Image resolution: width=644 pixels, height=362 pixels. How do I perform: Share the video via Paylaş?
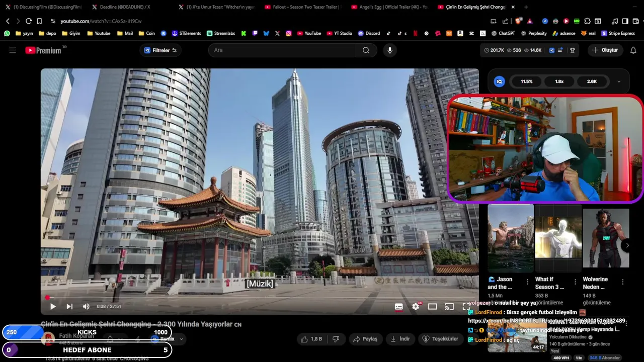[x=365, y=339]
